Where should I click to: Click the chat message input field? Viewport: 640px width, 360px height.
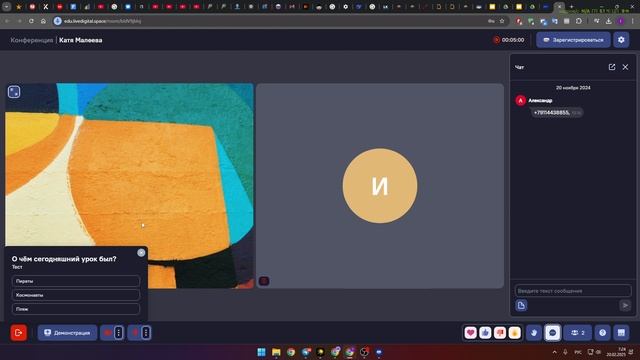click(x=573, y=291)
